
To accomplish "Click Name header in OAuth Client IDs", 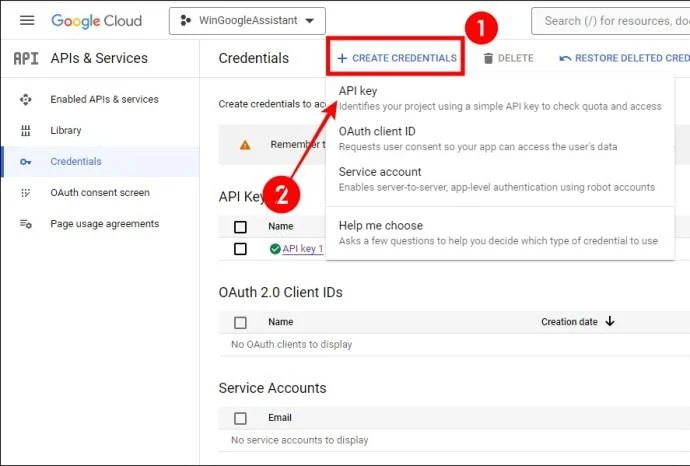I will pos(281,322).
